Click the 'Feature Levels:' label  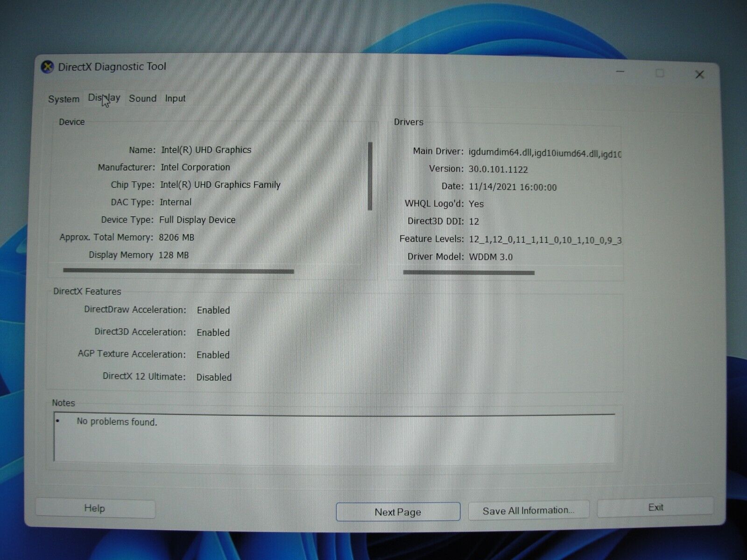point(432,239)
